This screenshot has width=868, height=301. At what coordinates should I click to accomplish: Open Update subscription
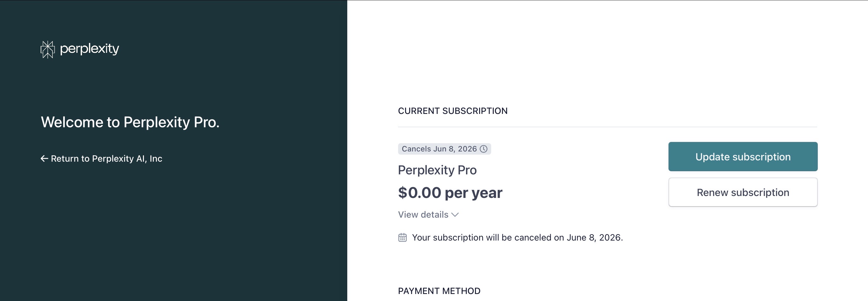pyautogui.click(x=743, y=157)
